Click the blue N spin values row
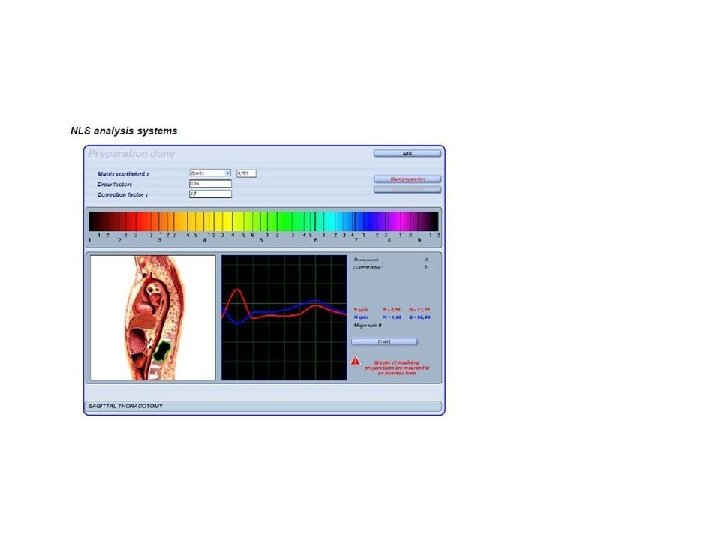 (392, 317)
